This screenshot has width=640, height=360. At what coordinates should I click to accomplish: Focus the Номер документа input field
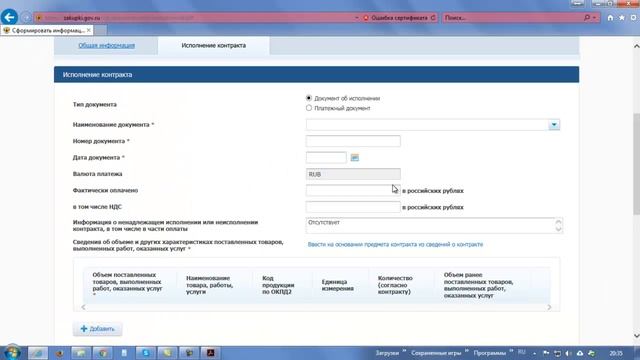[x=353, y=141]
